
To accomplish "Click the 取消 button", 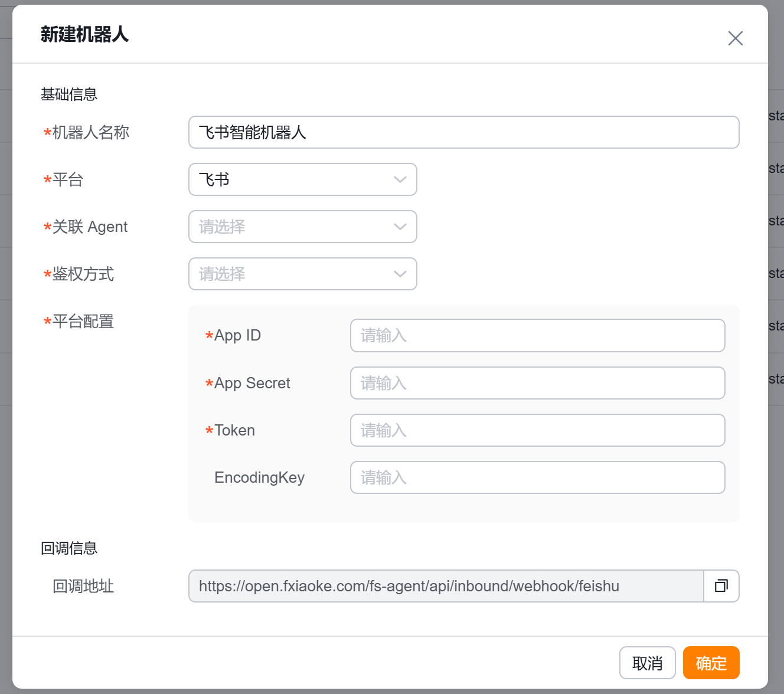I will tap(648, 663).
